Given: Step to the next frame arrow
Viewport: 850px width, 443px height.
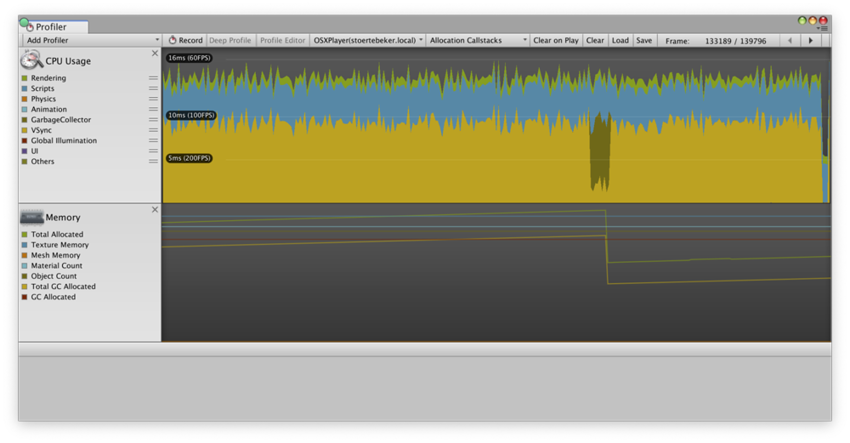Looking at the screenshot, I should tap(811, 41).
